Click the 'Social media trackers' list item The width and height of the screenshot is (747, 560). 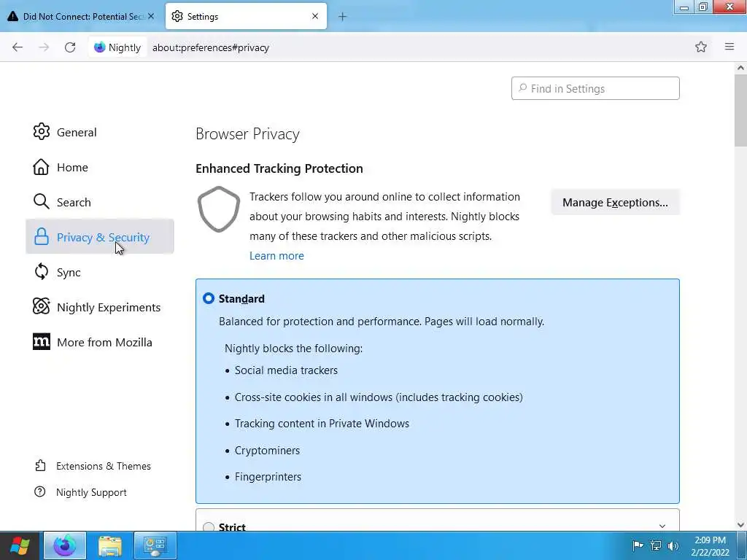point(286,370)
